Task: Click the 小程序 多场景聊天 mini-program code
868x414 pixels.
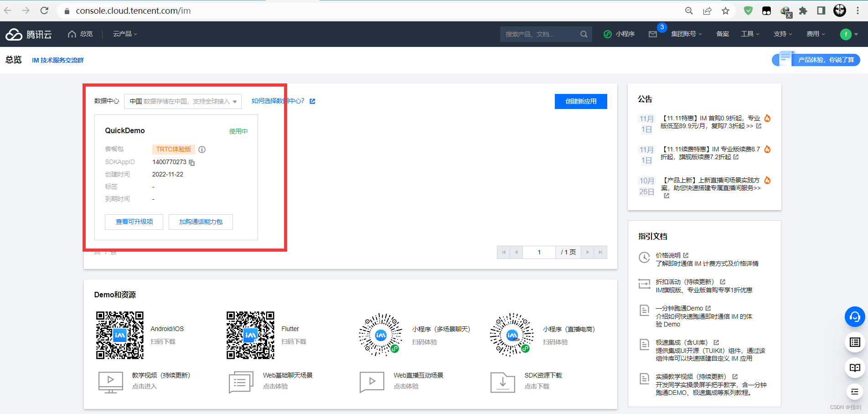Action: 381,335
